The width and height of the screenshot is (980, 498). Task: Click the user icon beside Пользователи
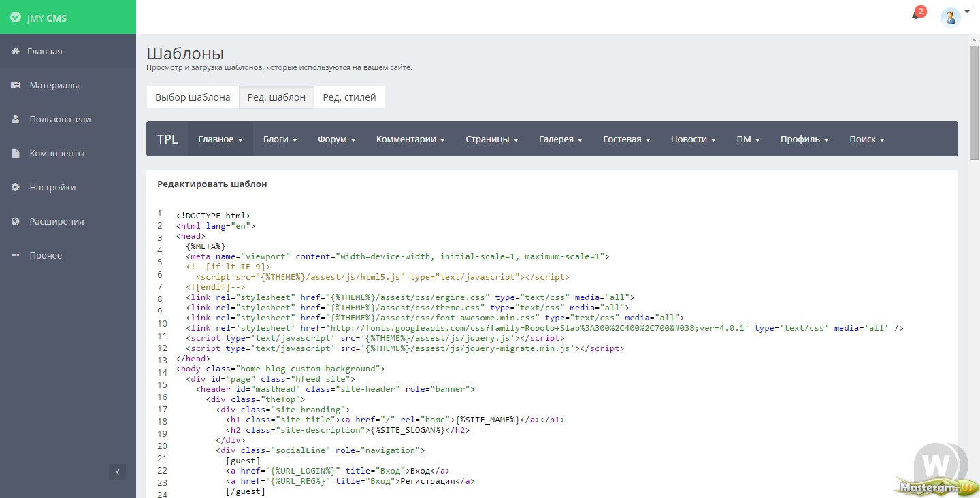[x=15, y=119]
